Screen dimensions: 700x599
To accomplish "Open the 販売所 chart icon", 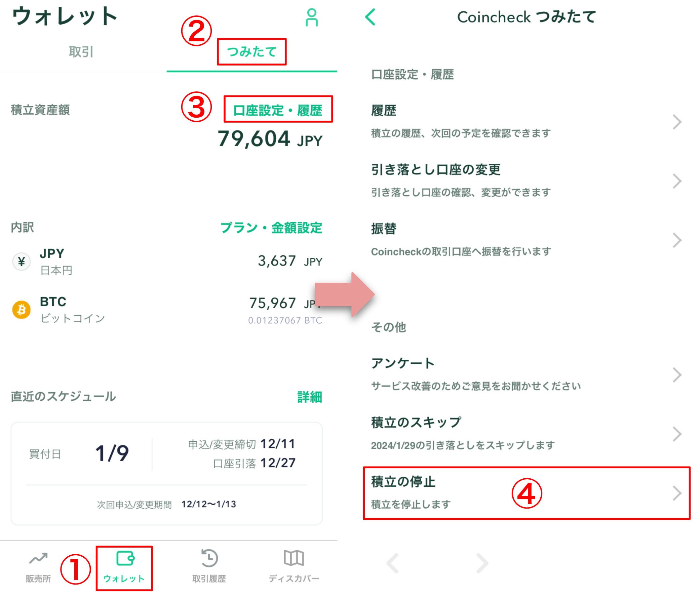I will click(38, 558).
